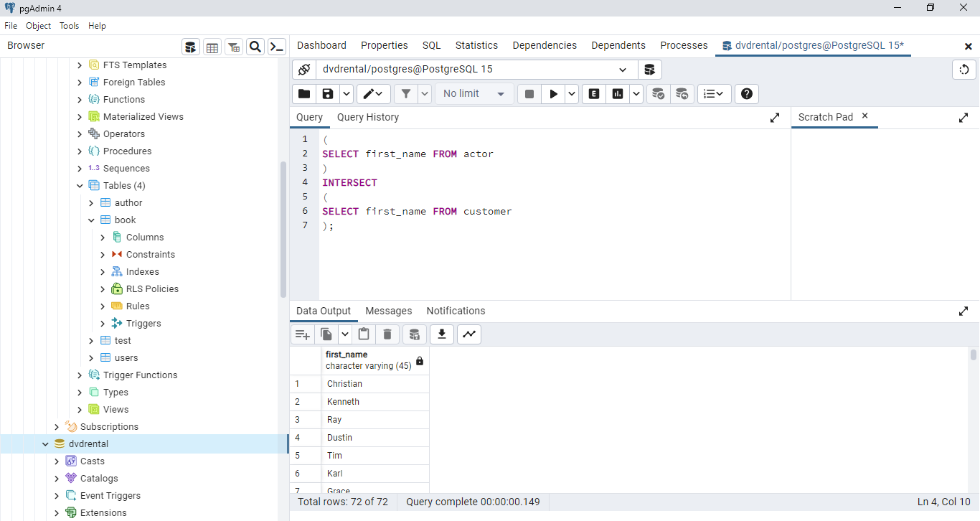The image size is (980, 521).
Task: Click the Commit transaction icon
Action: coord(658,94)
